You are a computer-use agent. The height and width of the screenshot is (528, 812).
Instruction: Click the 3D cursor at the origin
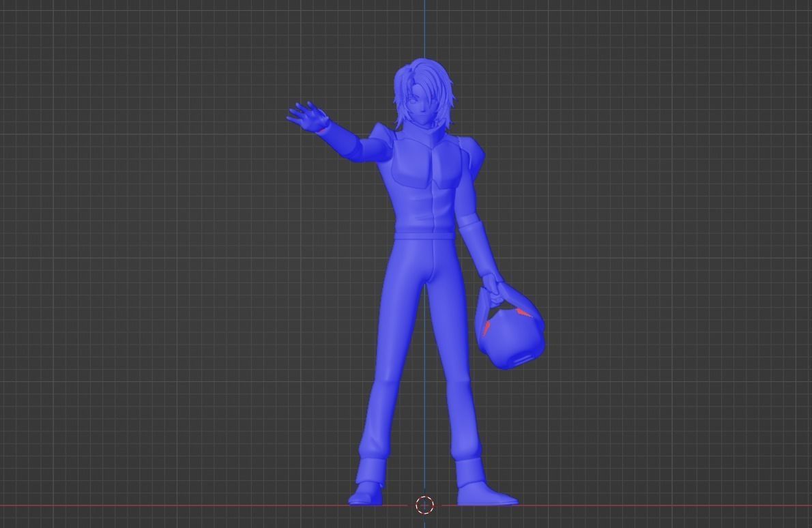coord(424,505)
